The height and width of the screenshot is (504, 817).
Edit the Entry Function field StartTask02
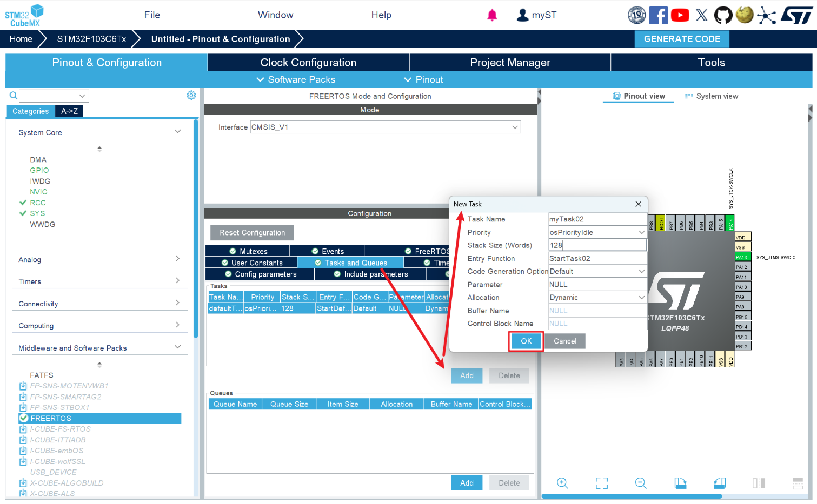point(597,258)
